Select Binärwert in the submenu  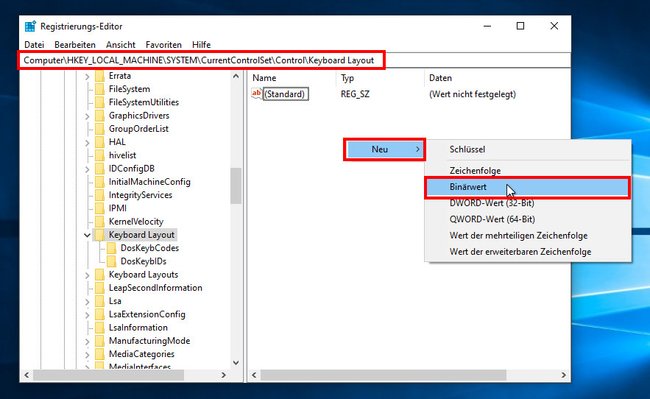click(x=527, y=187)
